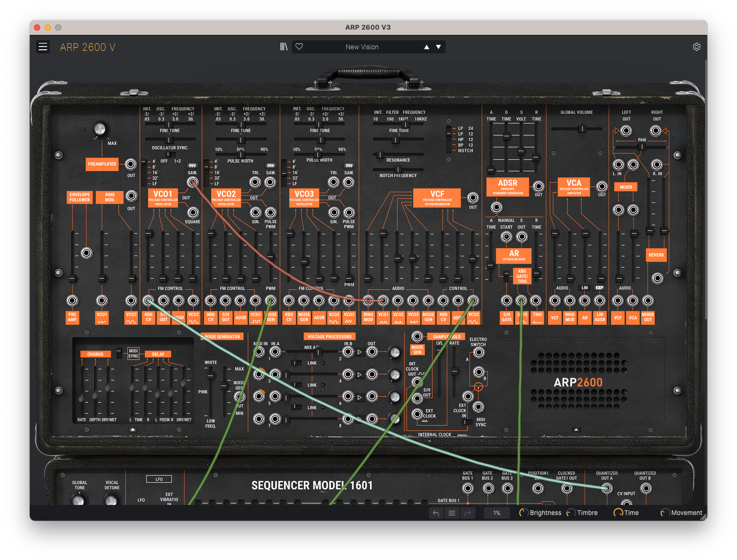Click the QUANTIZED OUT B jack
The height and width of the screenshot is (560, 737).
point(646,489)
